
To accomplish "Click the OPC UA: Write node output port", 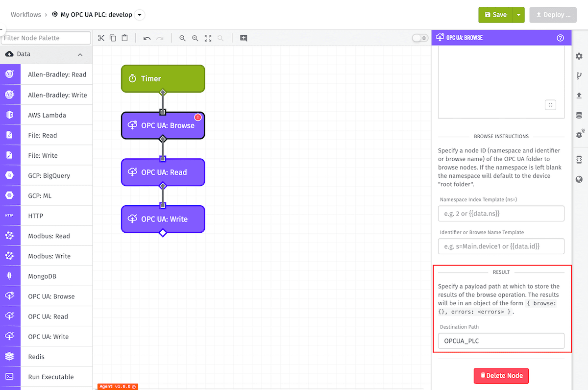I will [163, 233].
